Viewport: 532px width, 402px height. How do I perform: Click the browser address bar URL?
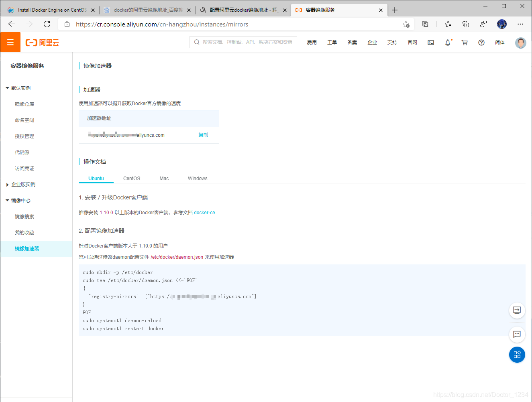(162, 24)
